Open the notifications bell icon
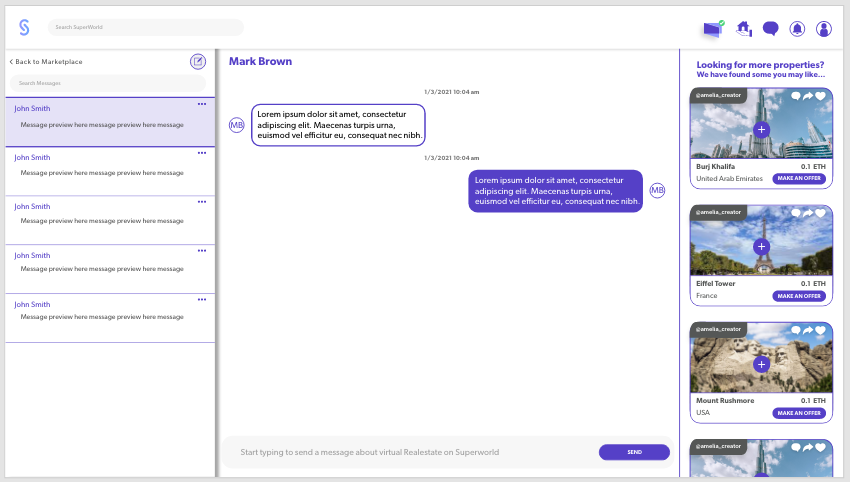Screen dimensions: 850x482 pos(797,28)
